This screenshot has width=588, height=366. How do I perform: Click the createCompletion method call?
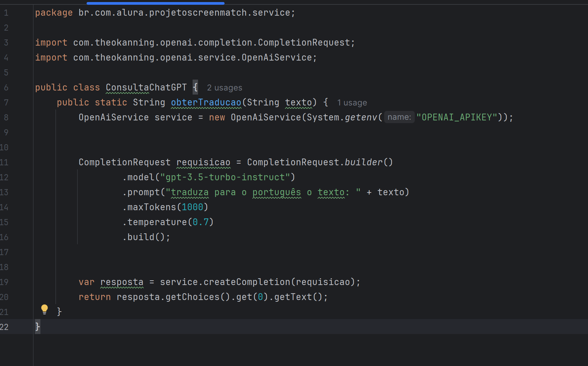coord(247,282)
